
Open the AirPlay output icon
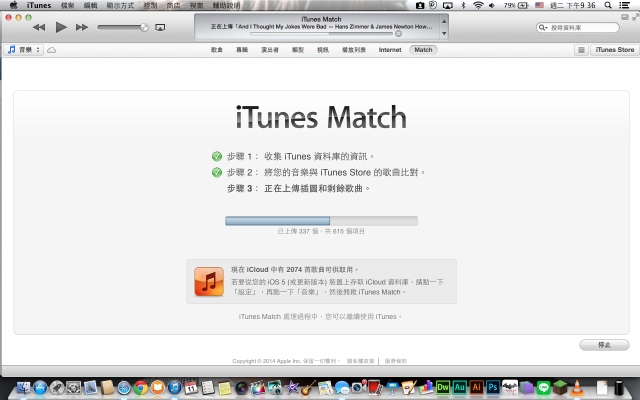[x=160, y=27]
